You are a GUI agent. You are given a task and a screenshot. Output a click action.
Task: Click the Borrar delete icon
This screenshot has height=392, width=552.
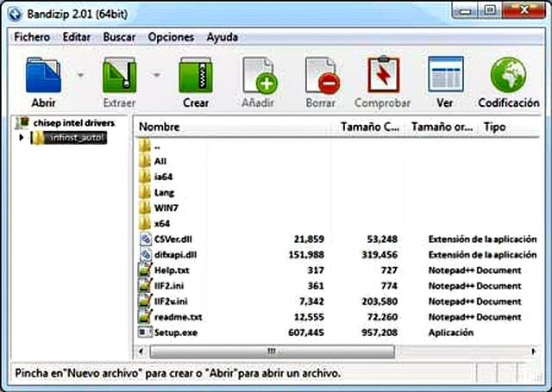322,76
